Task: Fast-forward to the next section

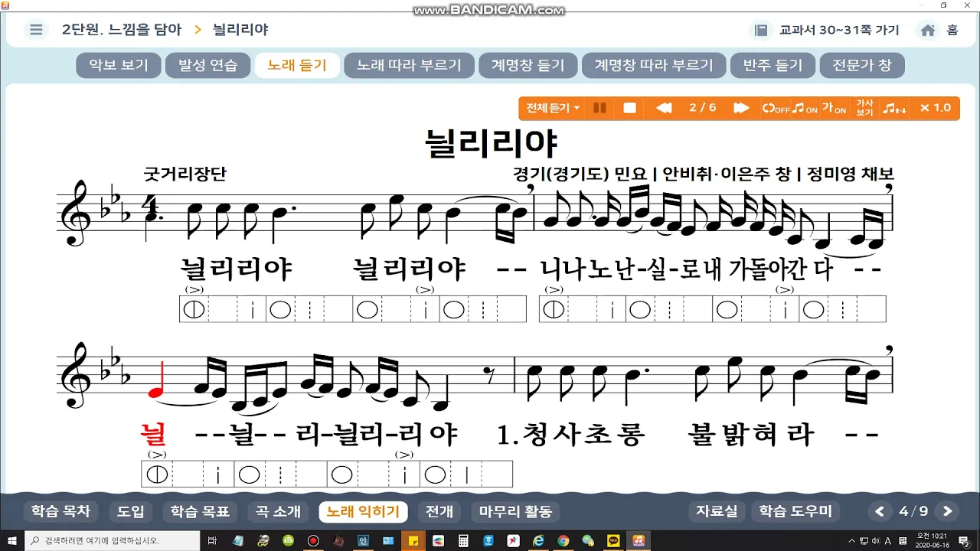Action: 741,108
